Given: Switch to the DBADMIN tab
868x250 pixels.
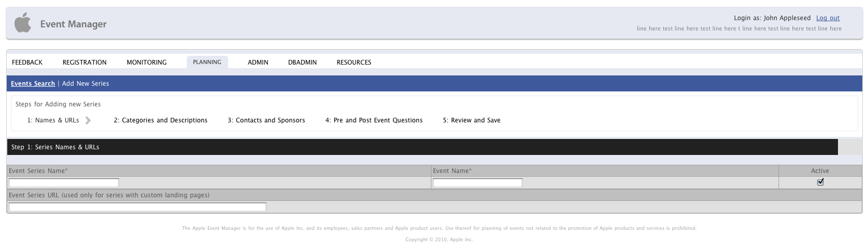Looking at the screenshot, I should point(302,62).
